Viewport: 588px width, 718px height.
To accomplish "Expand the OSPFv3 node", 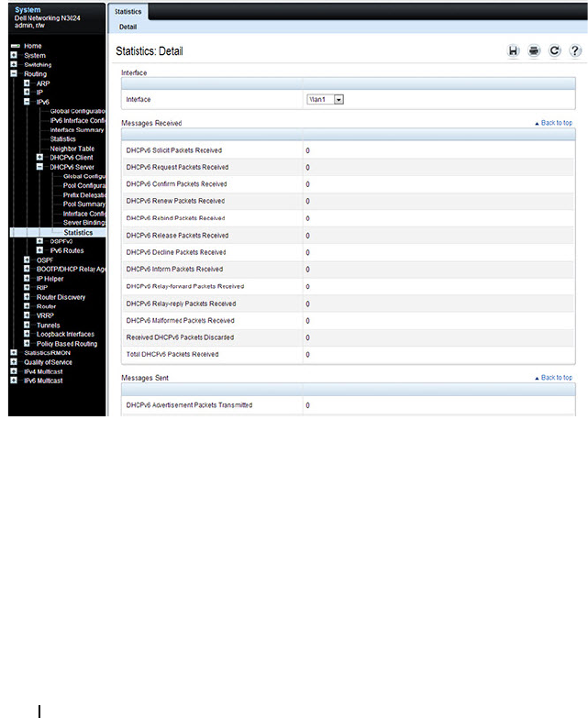I will pyautogui.click(x=39, y=241).
